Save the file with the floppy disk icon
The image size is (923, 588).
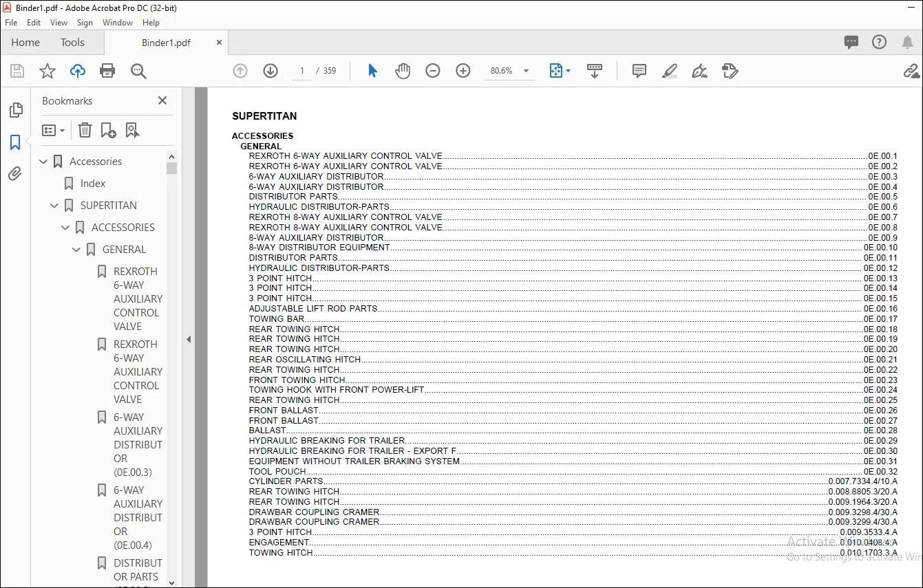17,71
